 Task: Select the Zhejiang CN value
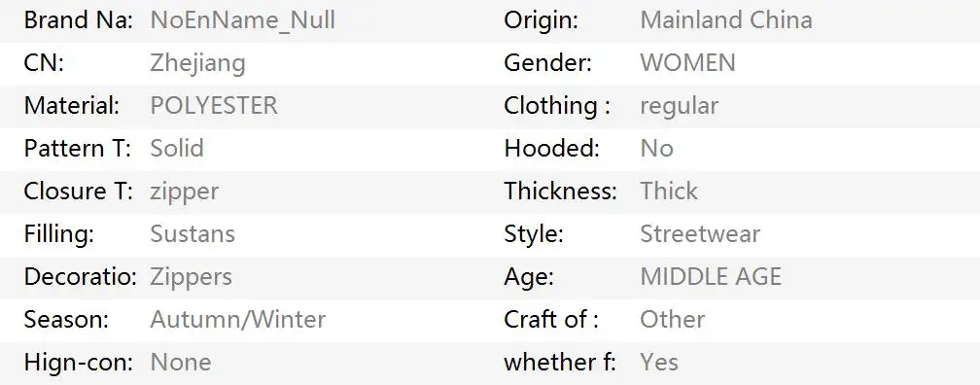(197, 64)
